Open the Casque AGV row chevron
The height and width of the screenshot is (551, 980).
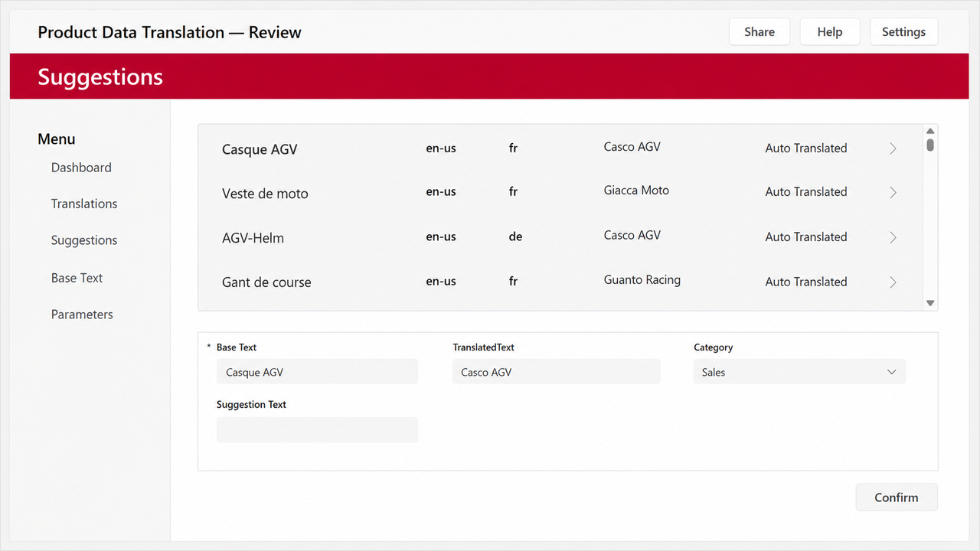point(893,148)
